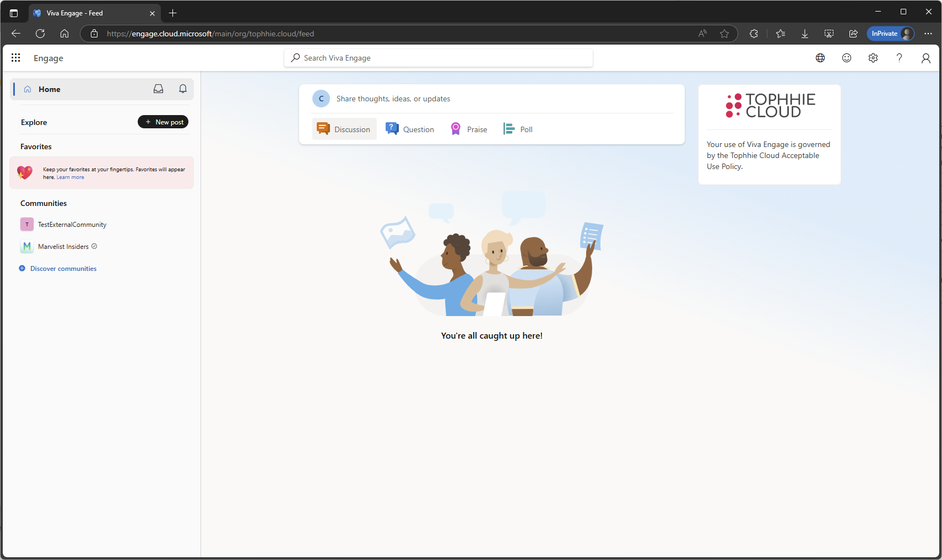Image resolution: width=942 pixels, height=560 pixels.
Task: Select the Poll post type
Action: point(518,129)
